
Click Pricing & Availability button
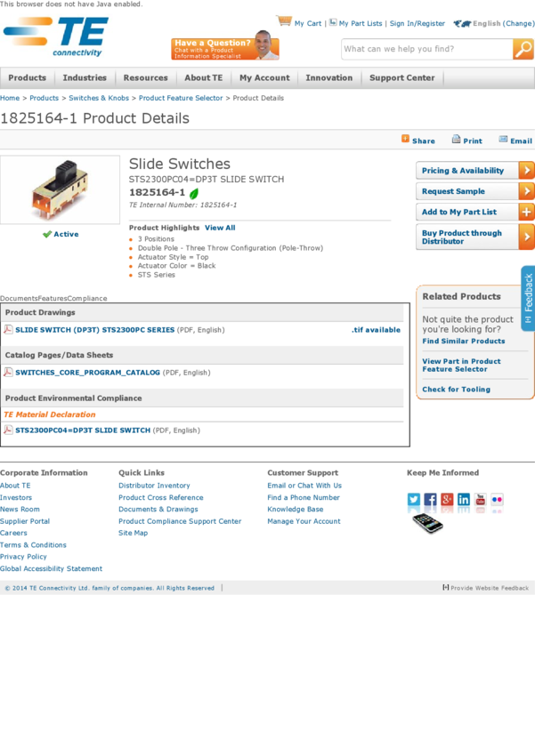coord(474,171)
